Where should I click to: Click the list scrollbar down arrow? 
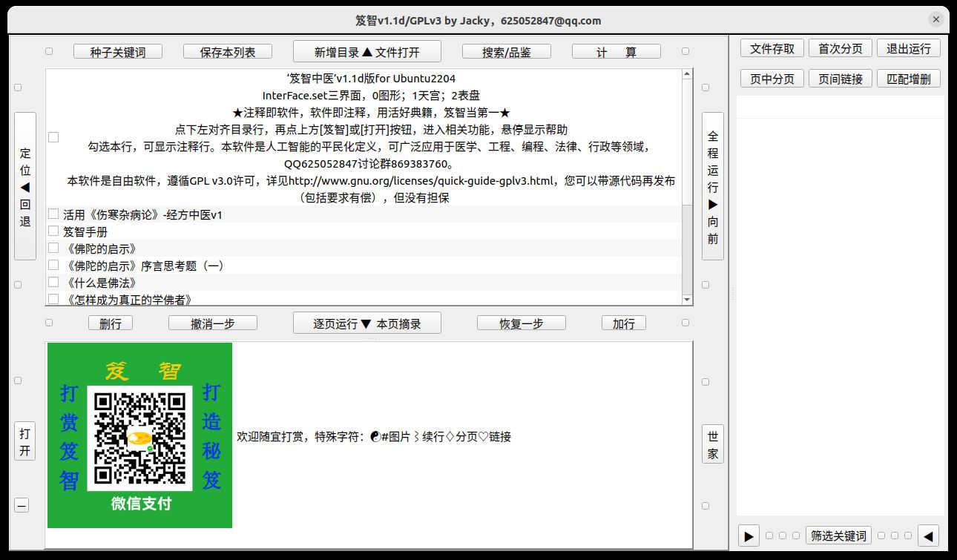pyautogui.click(x=687, y=299)
